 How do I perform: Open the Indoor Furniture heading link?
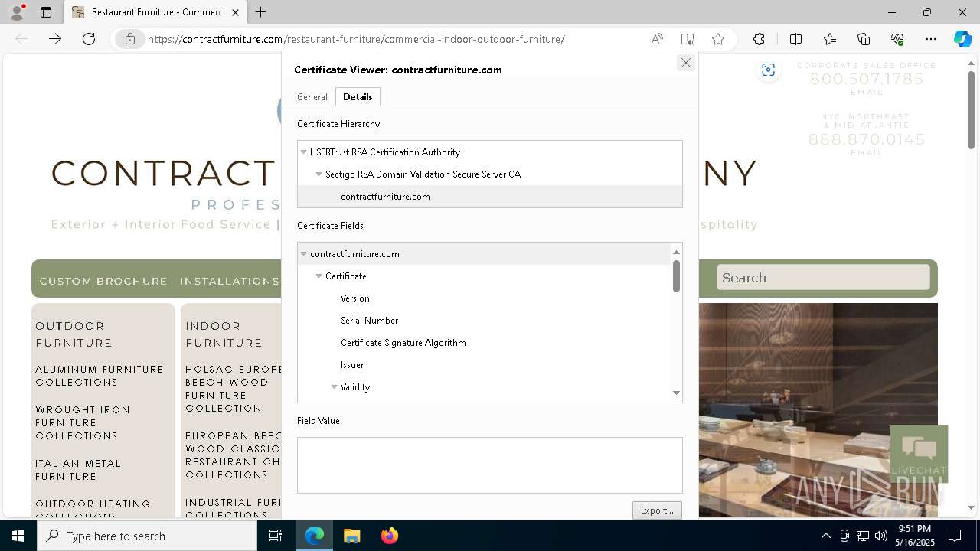tap(224, 334)
